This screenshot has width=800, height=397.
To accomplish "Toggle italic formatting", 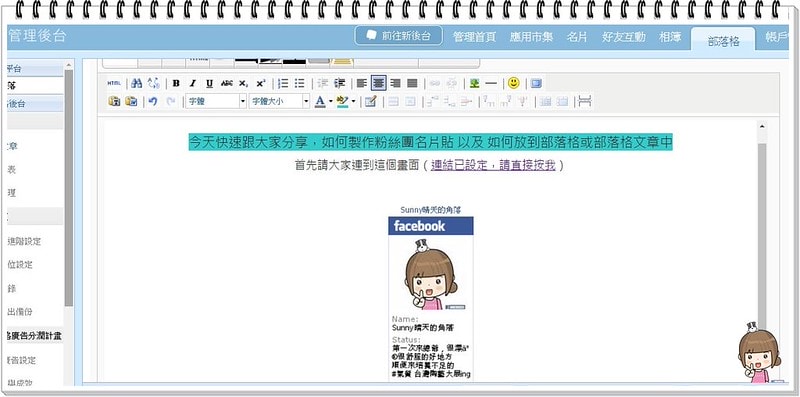I will pyautogui.click(x=192, y=83).
